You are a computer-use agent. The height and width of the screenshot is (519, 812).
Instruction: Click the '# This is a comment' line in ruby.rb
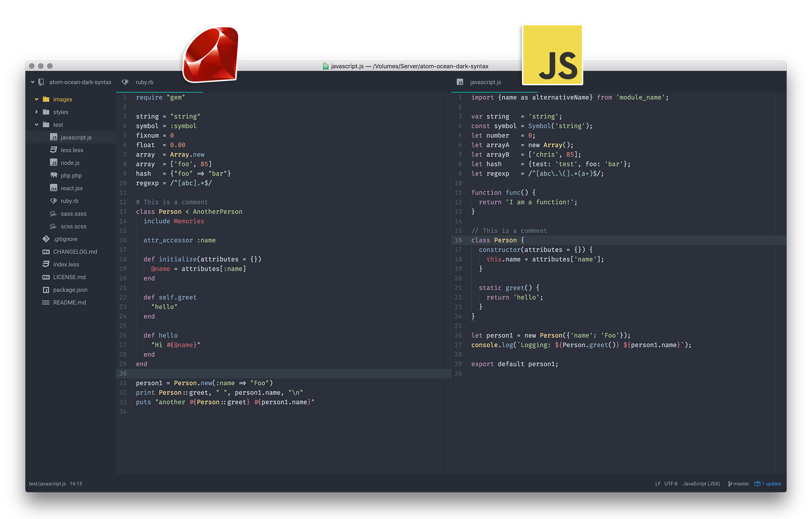[x=172, y=202]
